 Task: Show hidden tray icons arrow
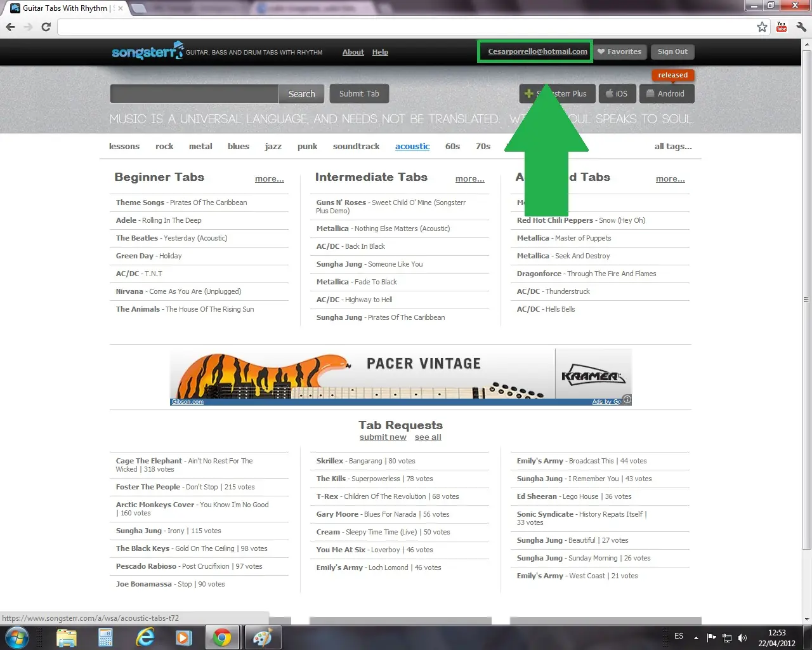coord(696,637)
